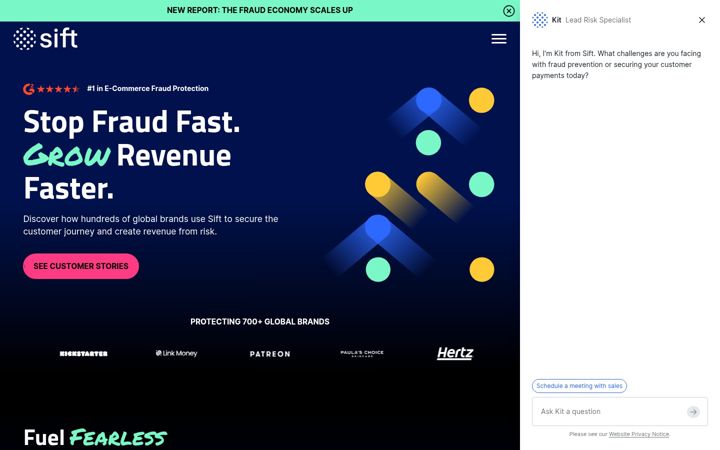Viewport: 720px width, 450px height.
Task: Click the Link Money brand logo
Action: (176, 353)
